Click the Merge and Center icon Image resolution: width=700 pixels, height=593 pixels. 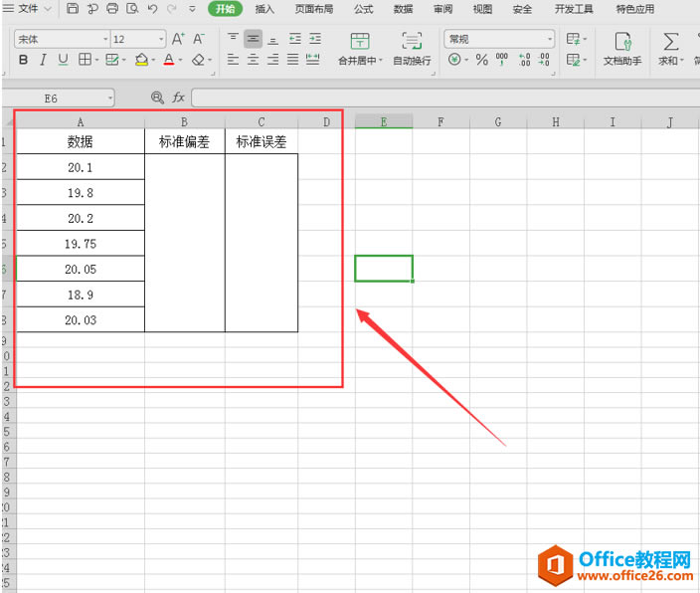pos(359,41)
